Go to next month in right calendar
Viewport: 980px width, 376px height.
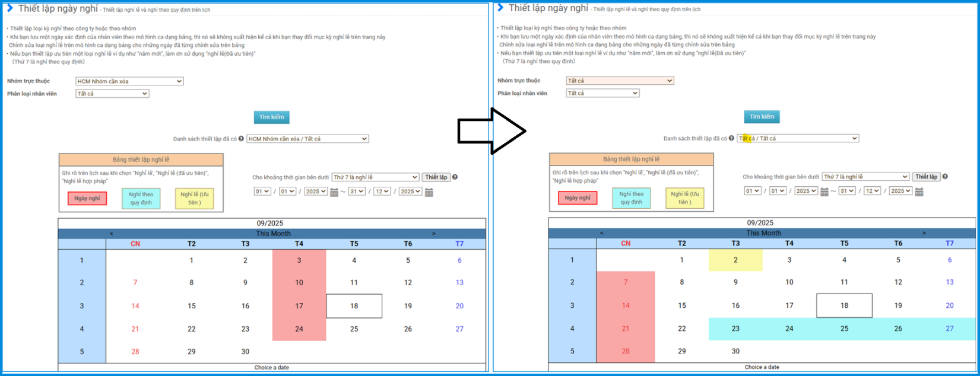coord(924,233)
